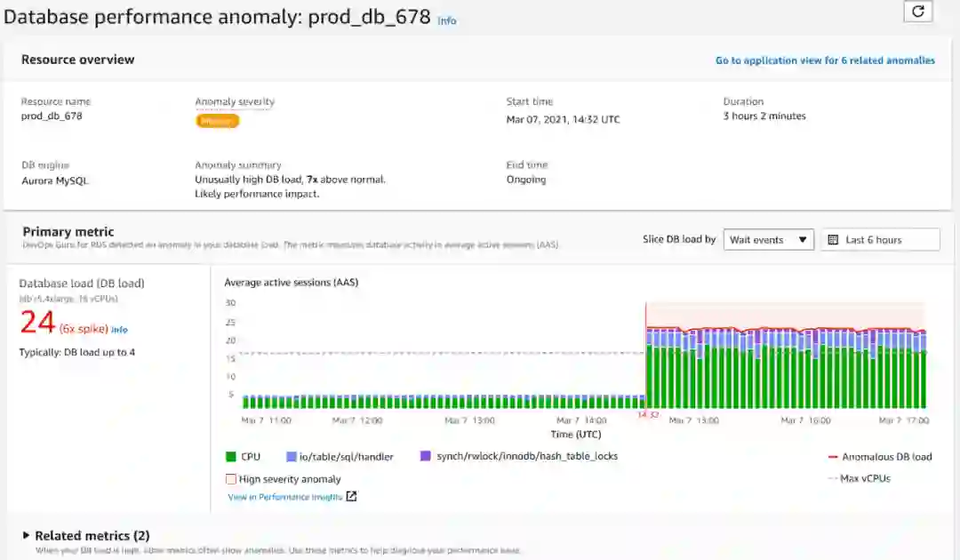Open the Wait events dropdown

(x=768, y=239)
